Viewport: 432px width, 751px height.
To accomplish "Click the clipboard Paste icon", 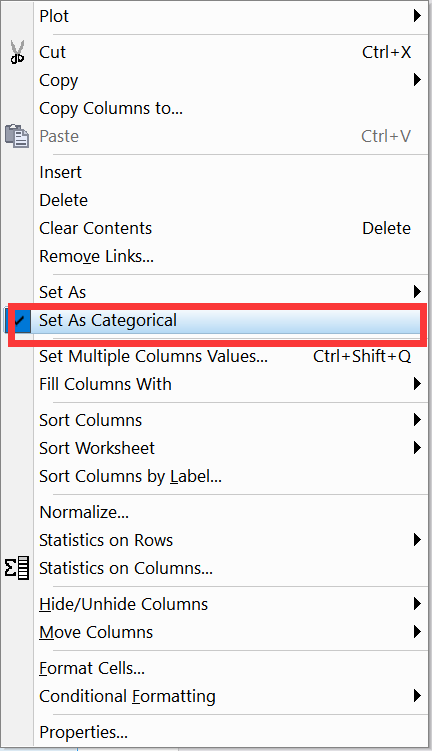I will pos(17,136).
